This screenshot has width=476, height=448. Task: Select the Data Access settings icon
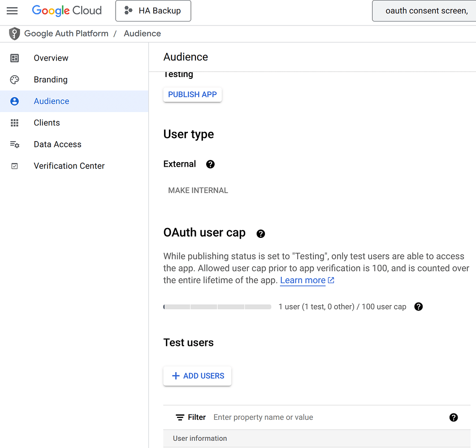(x=14, y=144)
